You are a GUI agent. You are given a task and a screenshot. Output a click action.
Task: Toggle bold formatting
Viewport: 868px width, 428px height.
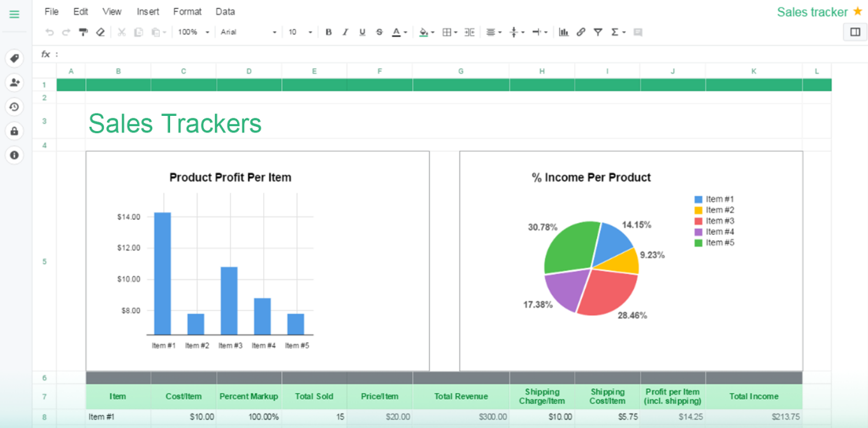click(x=328, y=32)
